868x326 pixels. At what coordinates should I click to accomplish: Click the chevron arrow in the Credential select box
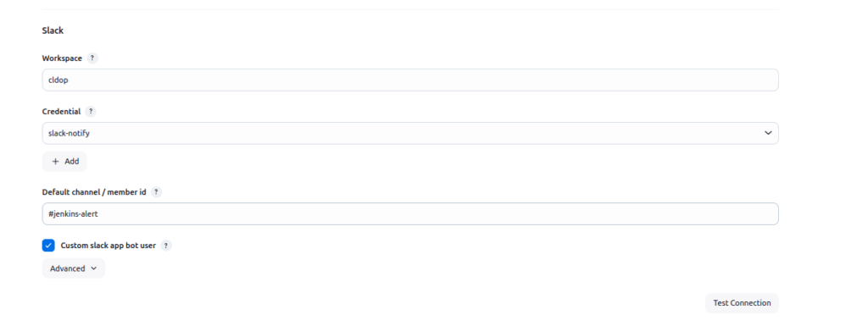(x=768, y=133)
